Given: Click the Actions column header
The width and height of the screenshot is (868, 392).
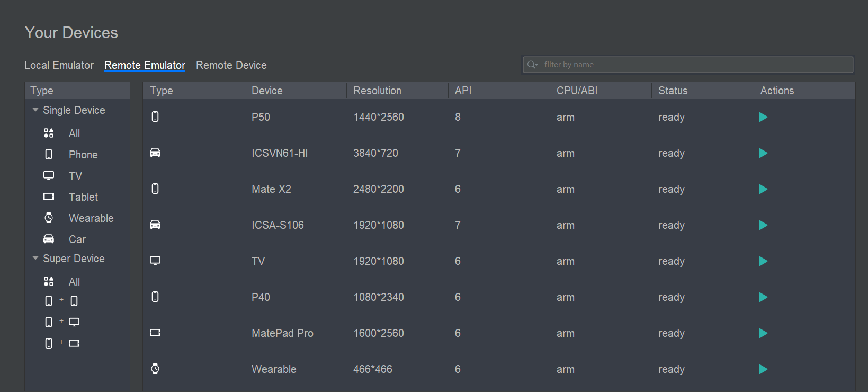Looking at the screenshot, I should tap(804, 91).
